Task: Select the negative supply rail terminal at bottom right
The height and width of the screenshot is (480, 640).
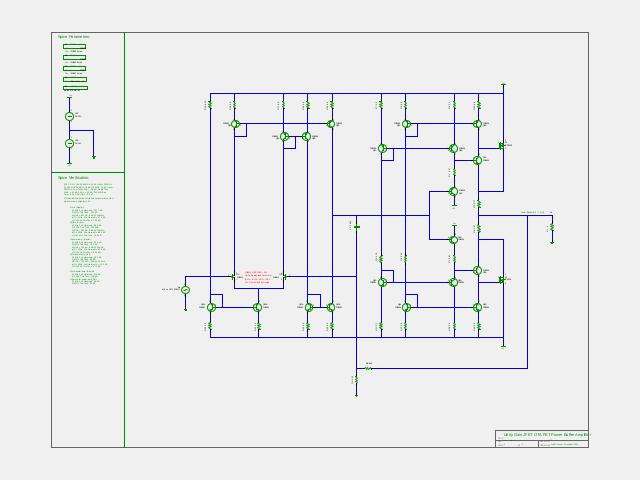Action: click(x=503, y=346)
